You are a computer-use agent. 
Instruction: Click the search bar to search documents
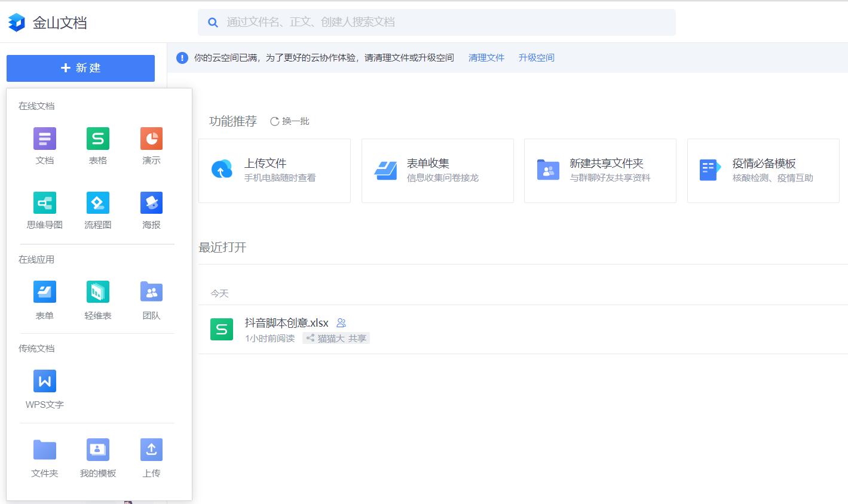point(436,22)
